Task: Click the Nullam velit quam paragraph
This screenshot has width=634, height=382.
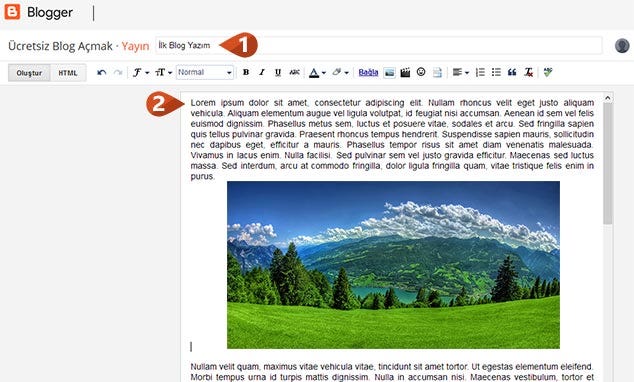Action: click(x=392, y=372)
